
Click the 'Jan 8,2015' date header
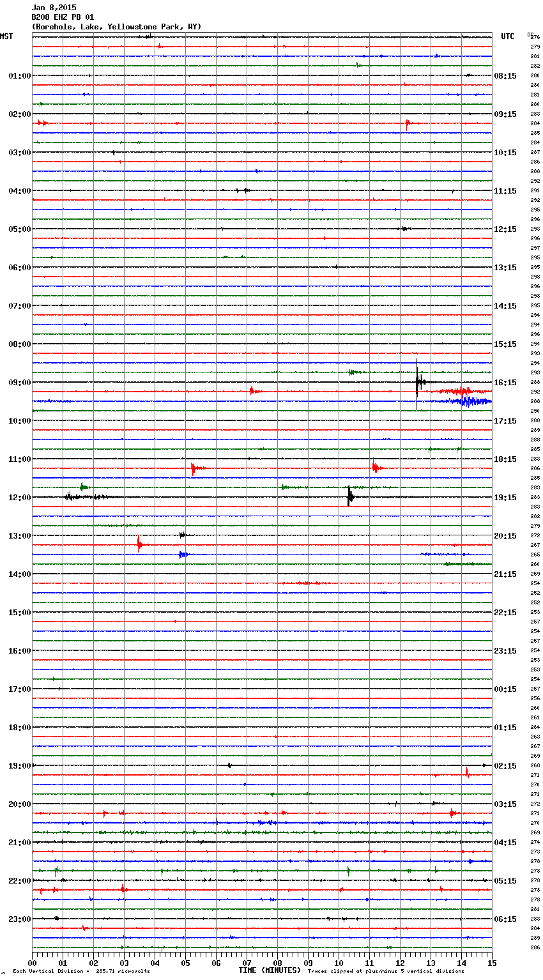54,8
